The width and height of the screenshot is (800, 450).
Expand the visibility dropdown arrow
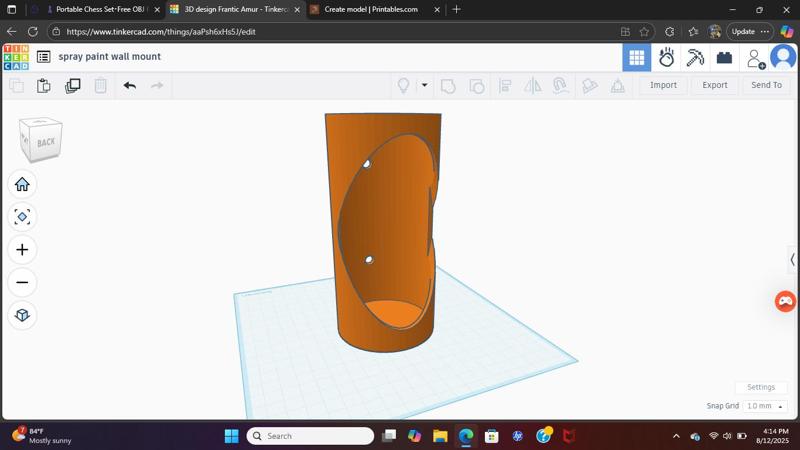424,86
